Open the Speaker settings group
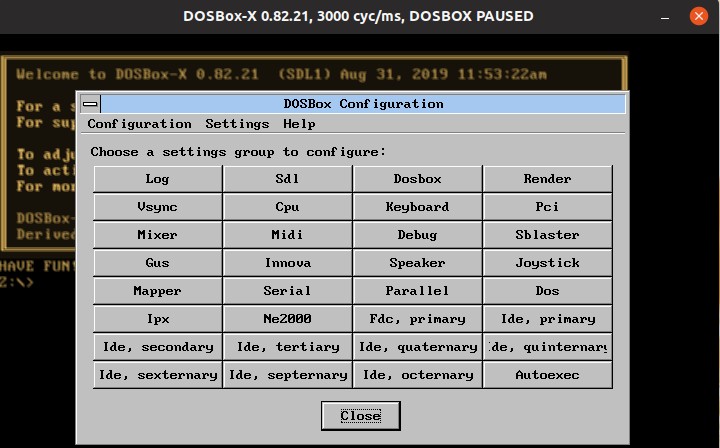 tap(417, 263)
